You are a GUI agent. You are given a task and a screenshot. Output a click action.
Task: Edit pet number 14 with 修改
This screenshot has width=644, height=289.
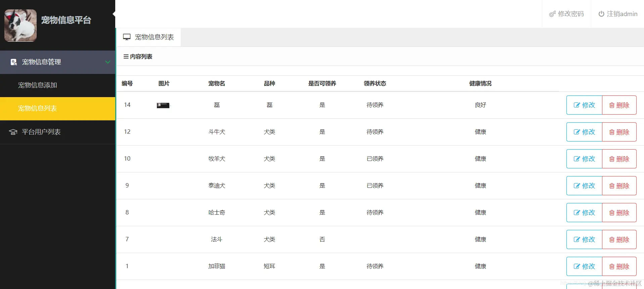584,105
